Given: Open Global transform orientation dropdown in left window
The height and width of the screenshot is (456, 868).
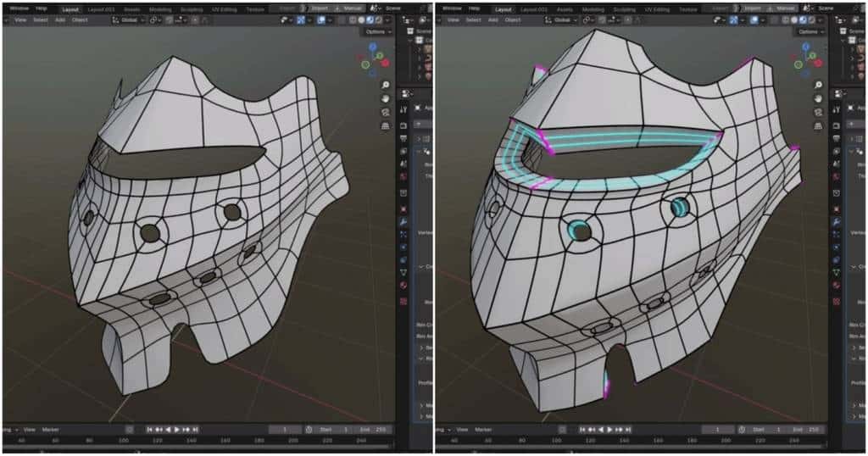Looking at the screenshot, I should 129,20.
